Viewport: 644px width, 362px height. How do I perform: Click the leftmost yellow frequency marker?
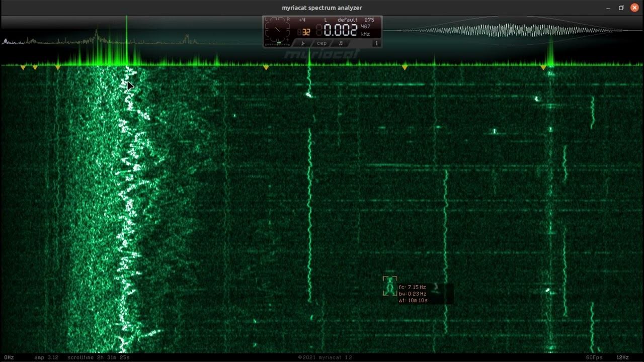point(23,67)
